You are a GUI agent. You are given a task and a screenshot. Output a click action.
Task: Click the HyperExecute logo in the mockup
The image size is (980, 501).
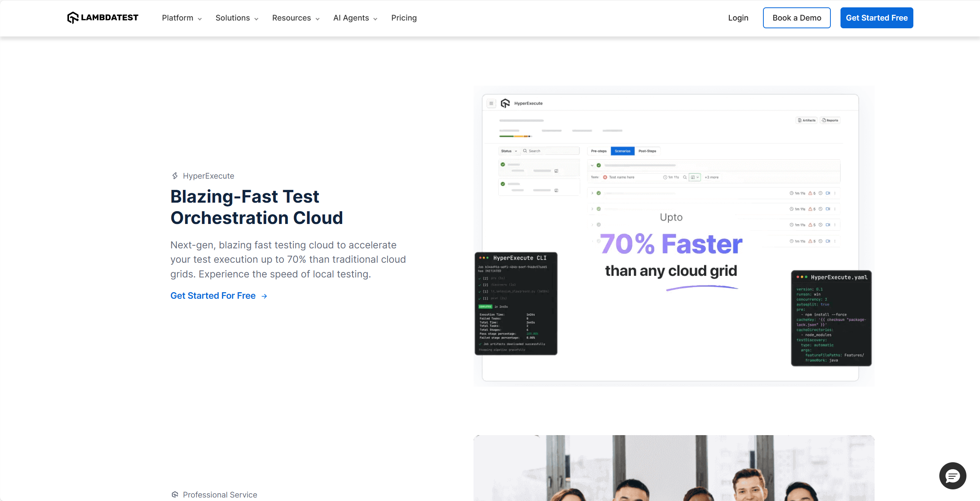point(505,103)
